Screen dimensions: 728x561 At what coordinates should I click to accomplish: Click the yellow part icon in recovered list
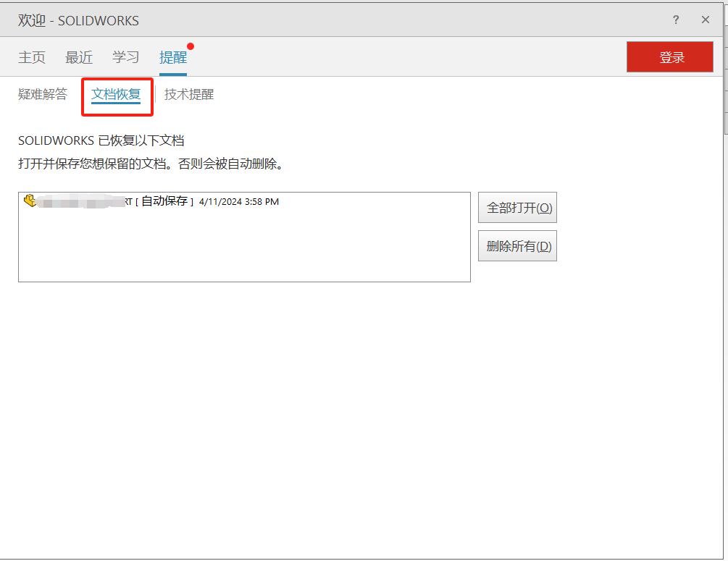[30, 201]
